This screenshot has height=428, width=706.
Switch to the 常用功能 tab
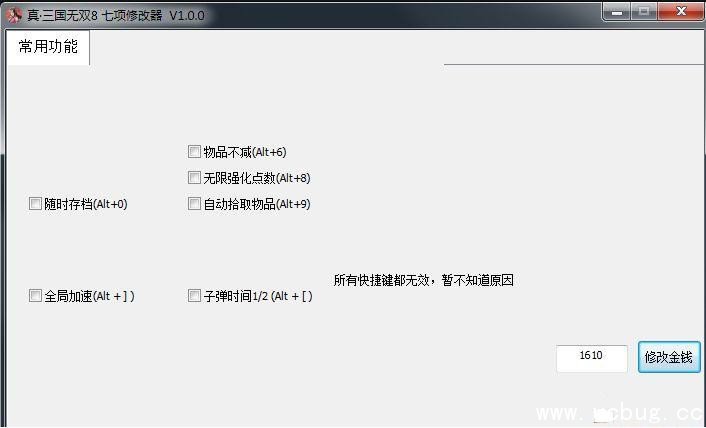point(48,47)
